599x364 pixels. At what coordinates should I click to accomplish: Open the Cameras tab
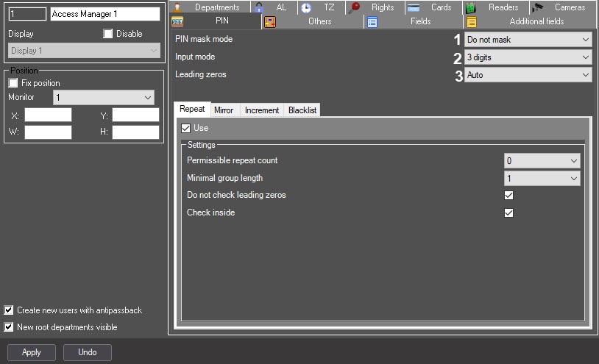[564, 7]
